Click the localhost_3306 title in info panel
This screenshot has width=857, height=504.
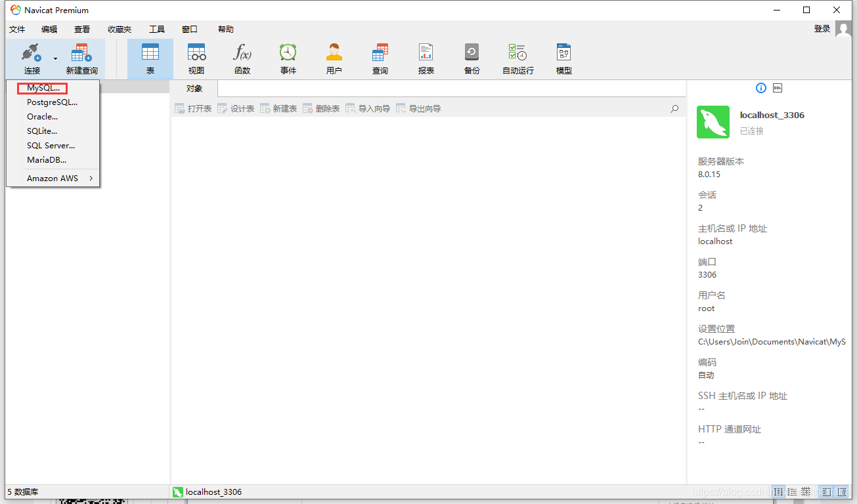click(x=772, y=115)
